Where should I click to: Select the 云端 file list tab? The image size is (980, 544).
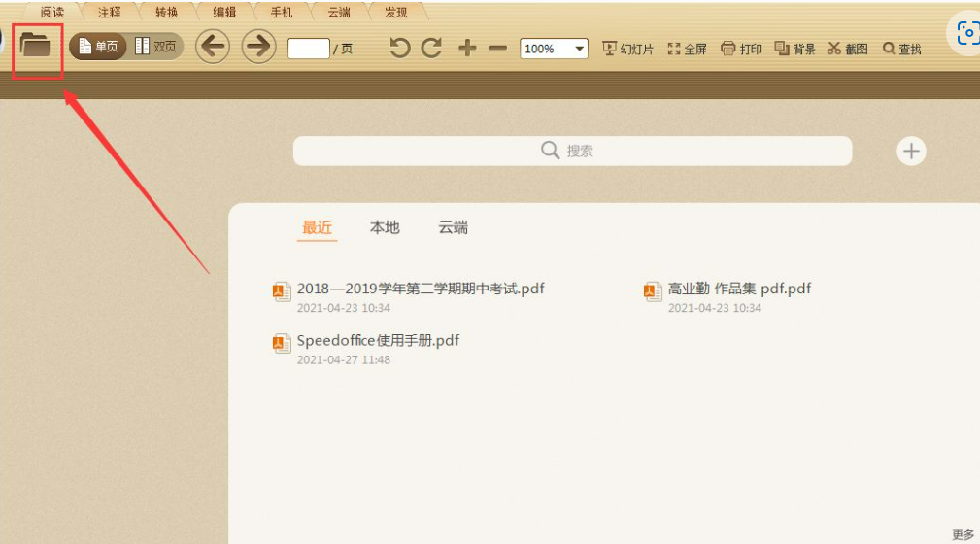click(x=454, y=227)
